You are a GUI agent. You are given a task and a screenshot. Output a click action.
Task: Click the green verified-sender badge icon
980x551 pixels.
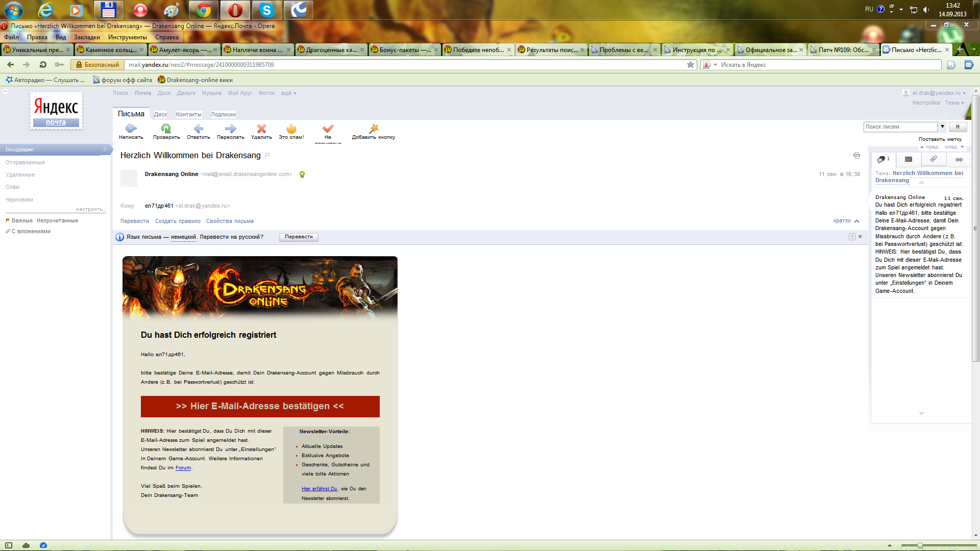click(302, 174)
